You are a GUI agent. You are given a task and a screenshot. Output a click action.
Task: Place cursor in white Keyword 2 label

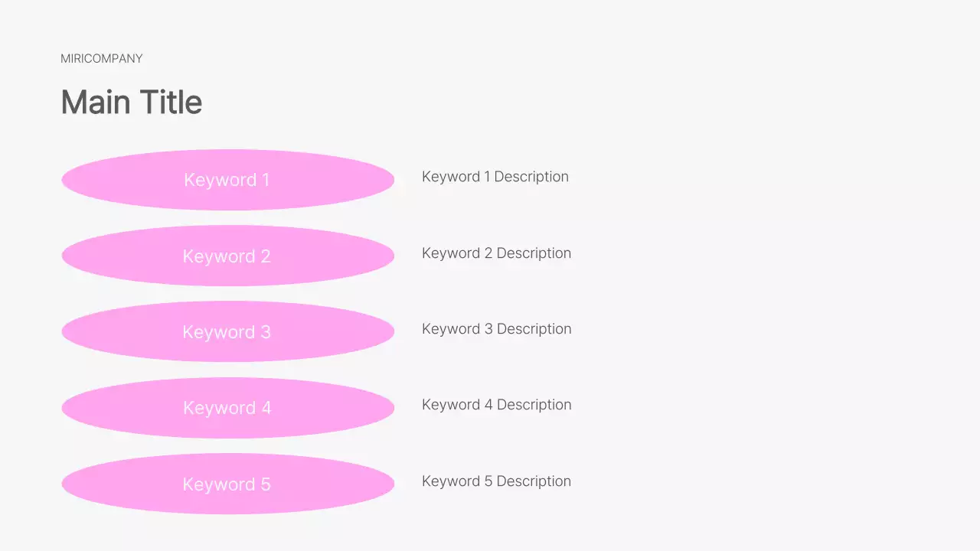click(227, 256)
